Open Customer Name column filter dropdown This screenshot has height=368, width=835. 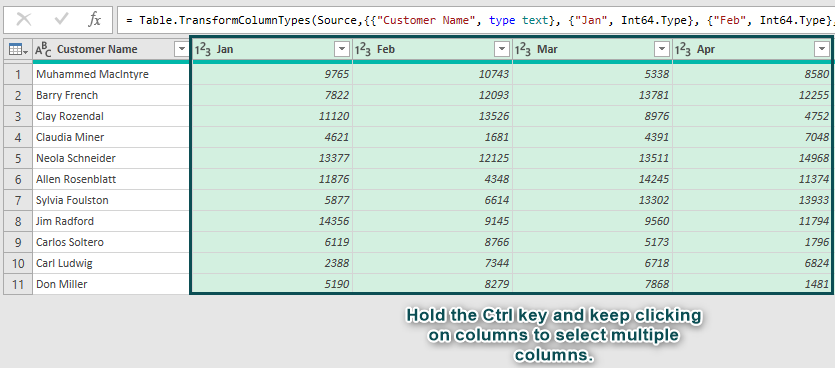pyautogui.click(x=182, y=50)
